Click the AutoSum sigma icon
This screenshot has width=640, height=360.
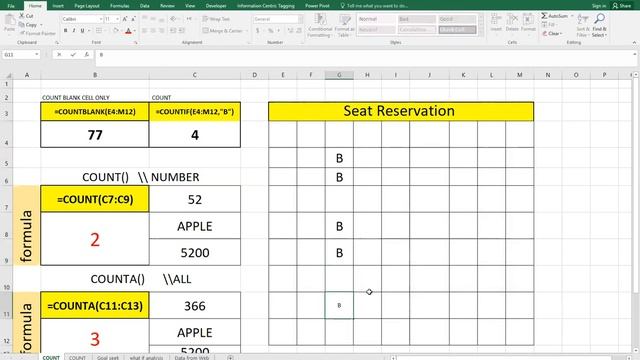(x=544, y=16)
